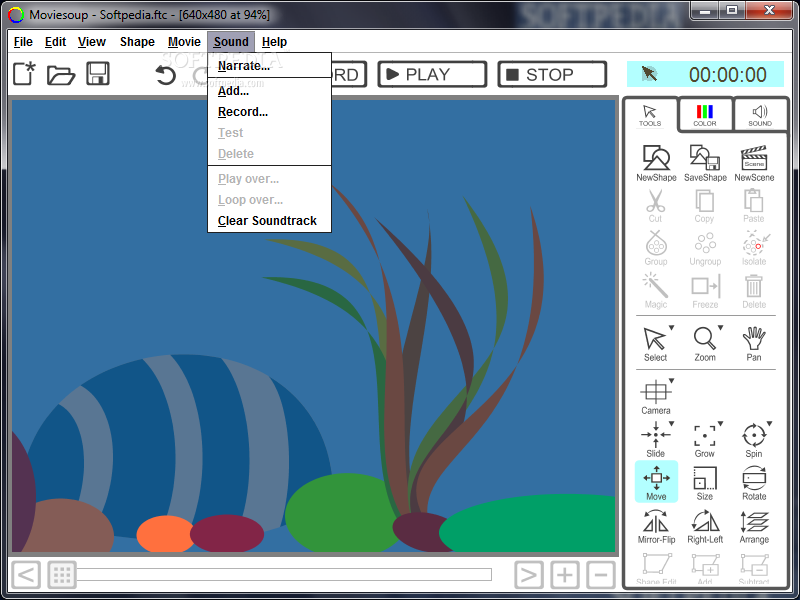Open the Edit menu
Image resolution: width=800 pixels, height=600 pixels.
click(55, 42)
